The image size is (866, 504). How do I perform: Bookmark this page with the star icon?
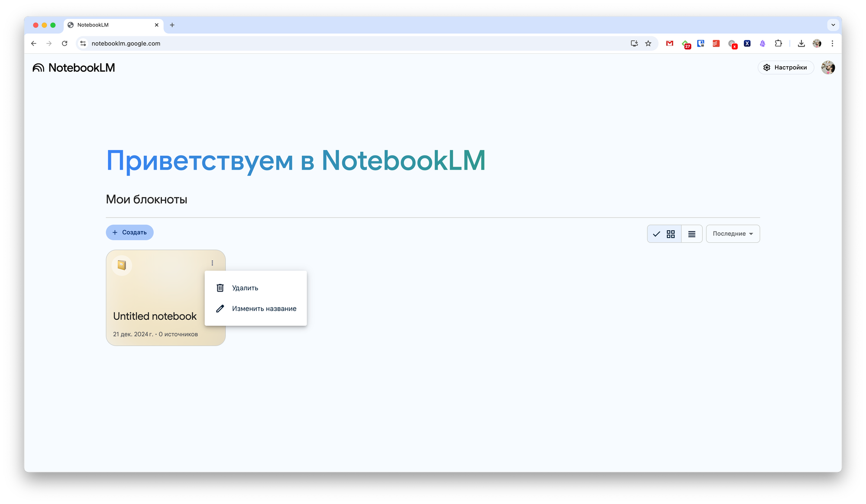pyautogui.click(x=648, y=43)
